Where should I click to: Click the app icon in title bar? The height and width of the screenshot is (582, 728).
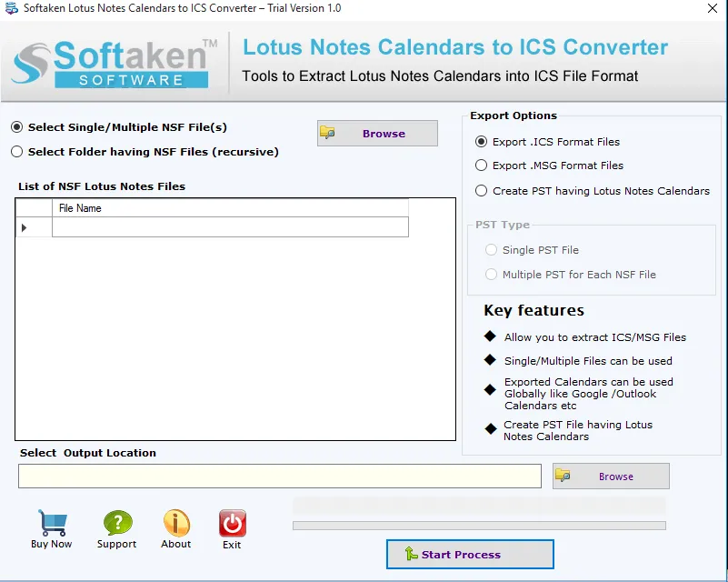tap(11, 8)
